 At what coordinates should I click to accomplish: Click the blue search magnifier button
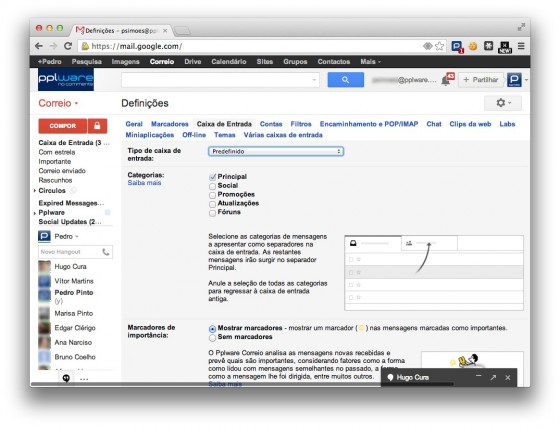point(345,80)
